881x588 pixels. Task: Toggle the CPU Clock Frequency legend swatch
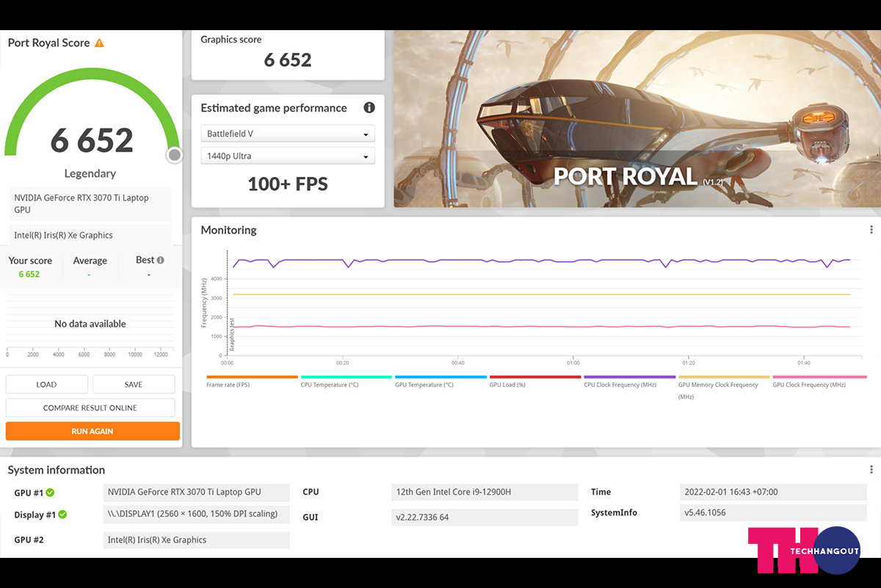[x=629, y=377]
